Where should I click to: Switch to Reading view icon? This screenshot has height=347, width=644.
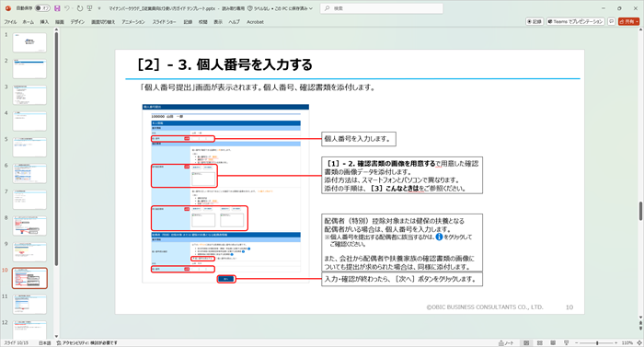(553, 342)
